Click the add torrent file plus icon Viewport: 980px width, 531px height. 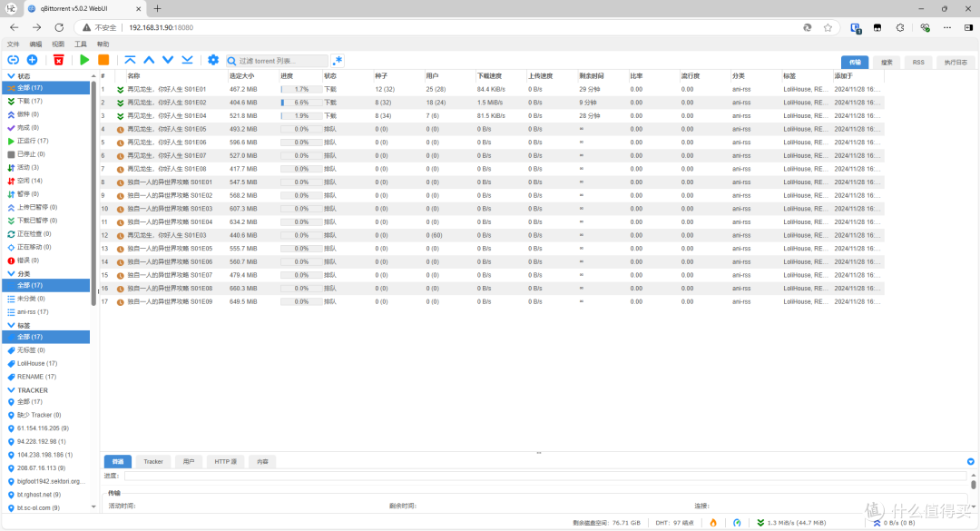point(32,60)
